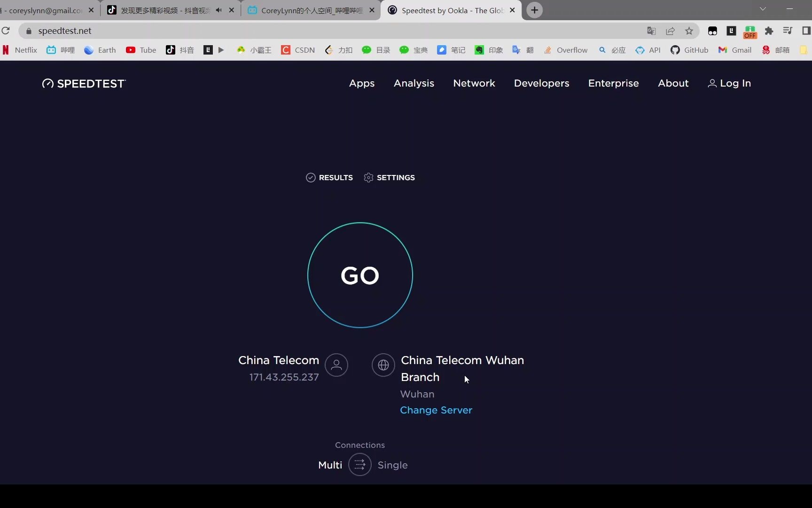This screenshot has width=812, height=508.
Task: Open SETTINGS with gear icon
Action: click(389, 177)
